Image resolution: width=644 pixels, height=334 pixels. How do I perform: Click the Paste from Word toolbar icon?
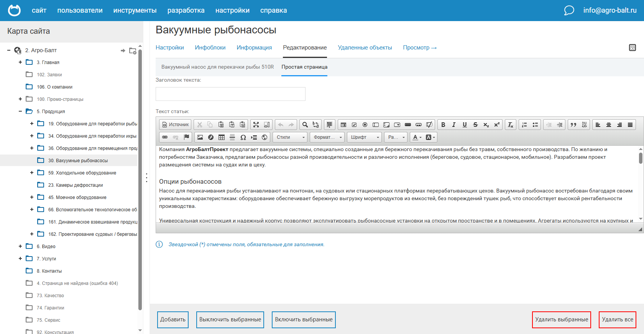click(x=243, y=125)
